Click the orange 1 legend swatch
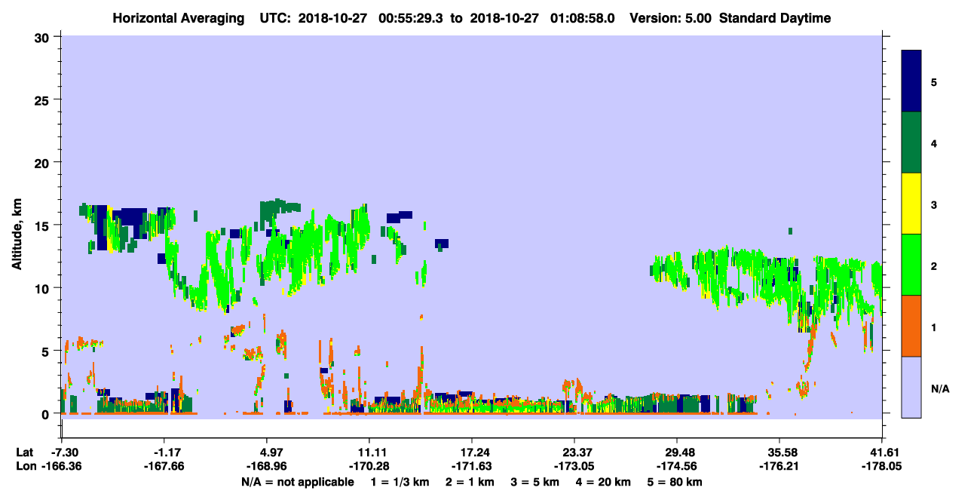The width and height of the screenshot is (980, 503). point(911,326)
